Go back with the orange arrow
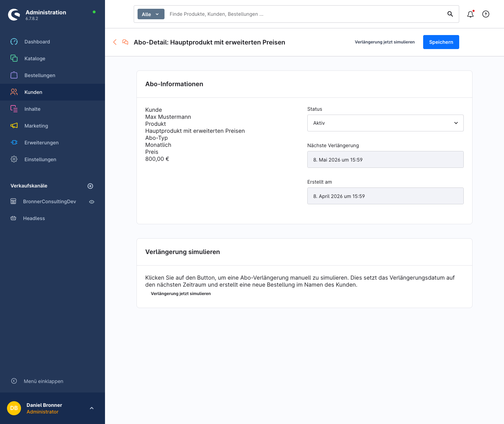 pyautogui.click(x=115, y=42)
